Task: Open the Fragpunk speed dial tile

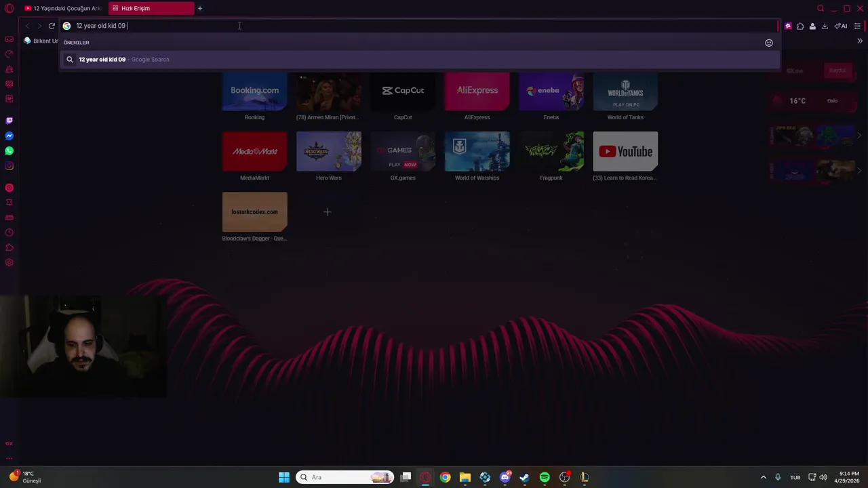Action: pos(551,151)
